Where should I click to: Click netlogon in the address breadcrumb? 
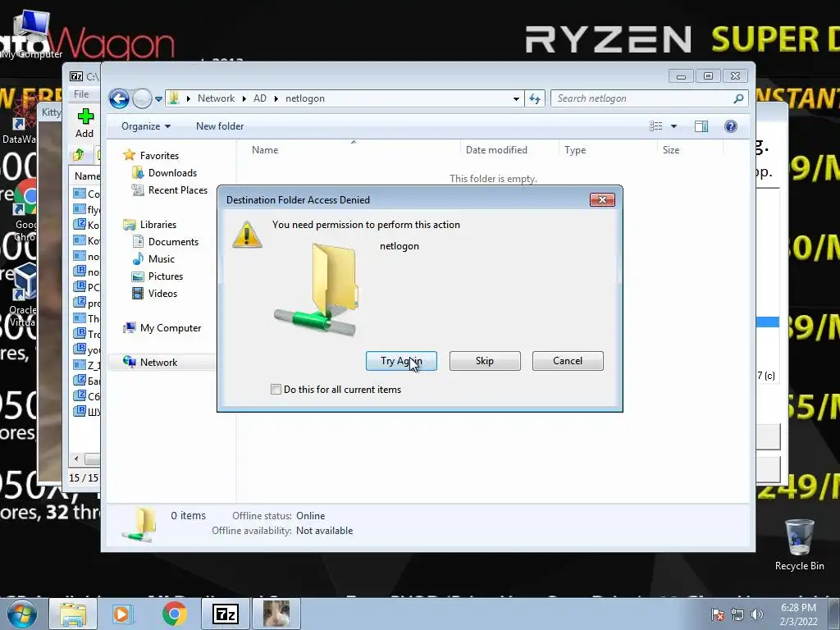(305, 98)
